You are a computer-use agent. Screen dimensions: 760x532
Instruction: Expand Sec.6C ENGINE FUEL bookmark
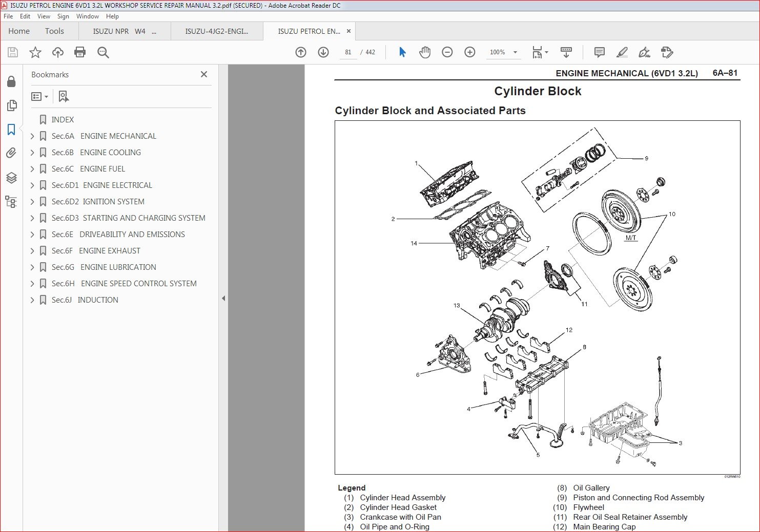(32, 169)
